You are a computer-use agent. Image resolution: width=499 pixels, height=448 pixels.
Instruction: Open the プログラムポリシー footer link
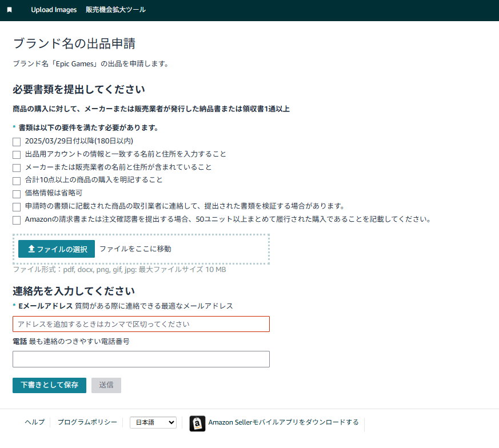[87, 422]
